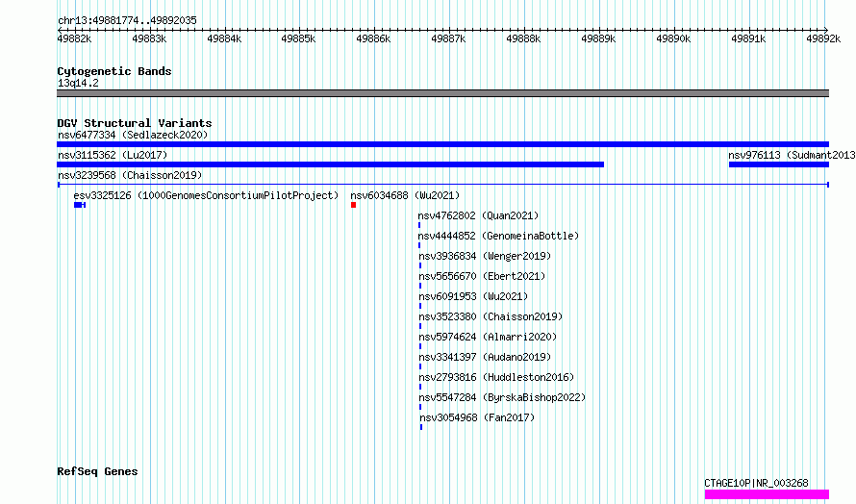
Task: Click the 49883k ruler label
Action: [150, 38]
